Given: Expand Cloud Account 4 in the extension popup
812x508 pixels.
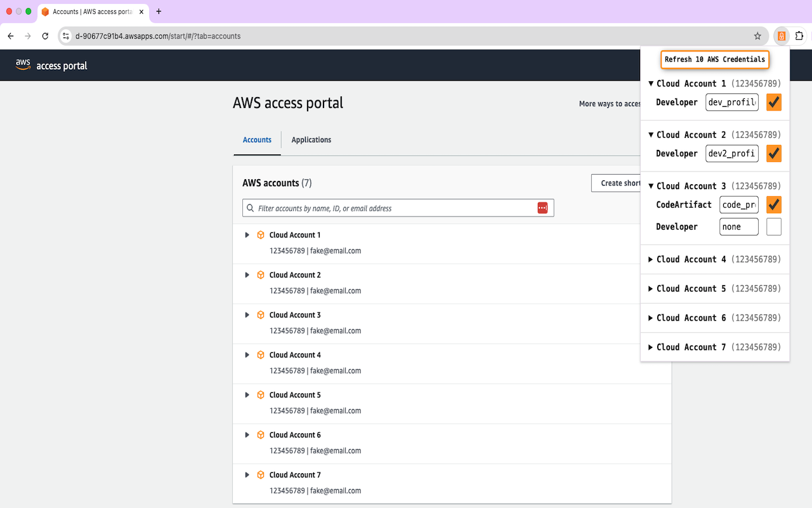Looking at the screenshot, I should [x=650, y=259].
